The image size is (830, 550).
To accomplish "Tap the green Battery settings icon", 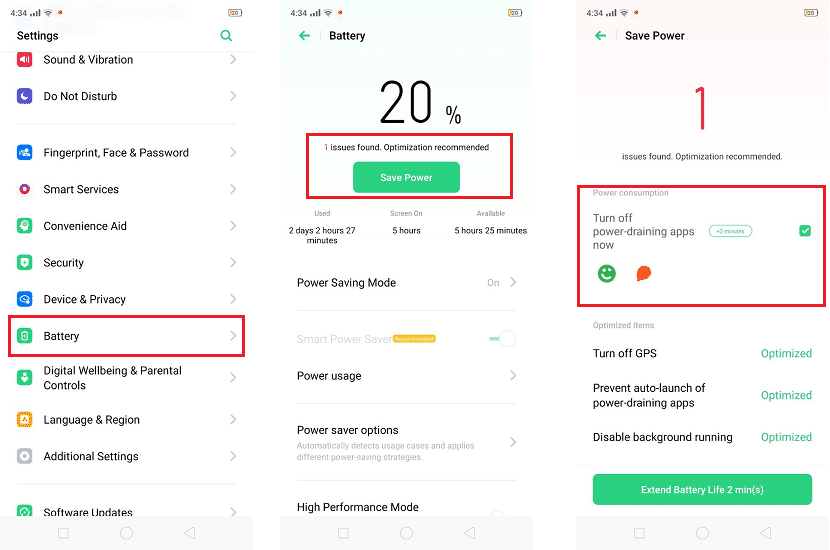I will pyautogui.click(x=24, y=336).
